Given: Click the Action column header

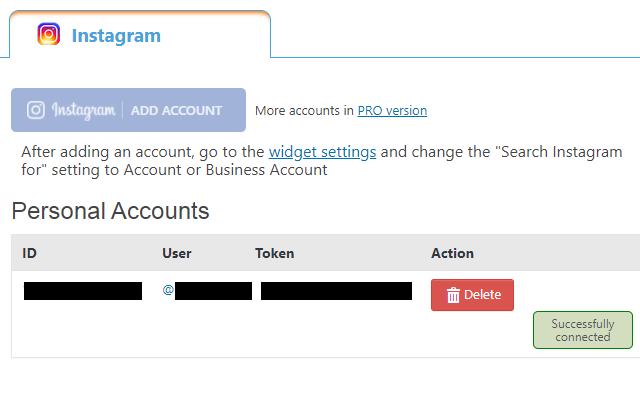Looking at the screenshot, I should click(452, 253).
